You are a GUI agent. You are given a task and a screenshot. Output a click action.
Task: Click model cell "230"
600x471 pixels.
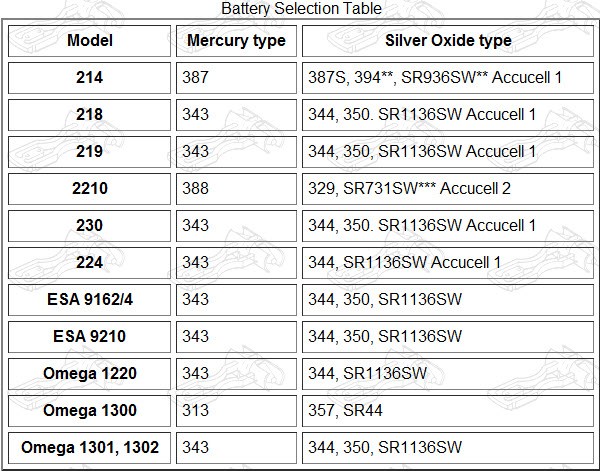(x=90, y=226)
